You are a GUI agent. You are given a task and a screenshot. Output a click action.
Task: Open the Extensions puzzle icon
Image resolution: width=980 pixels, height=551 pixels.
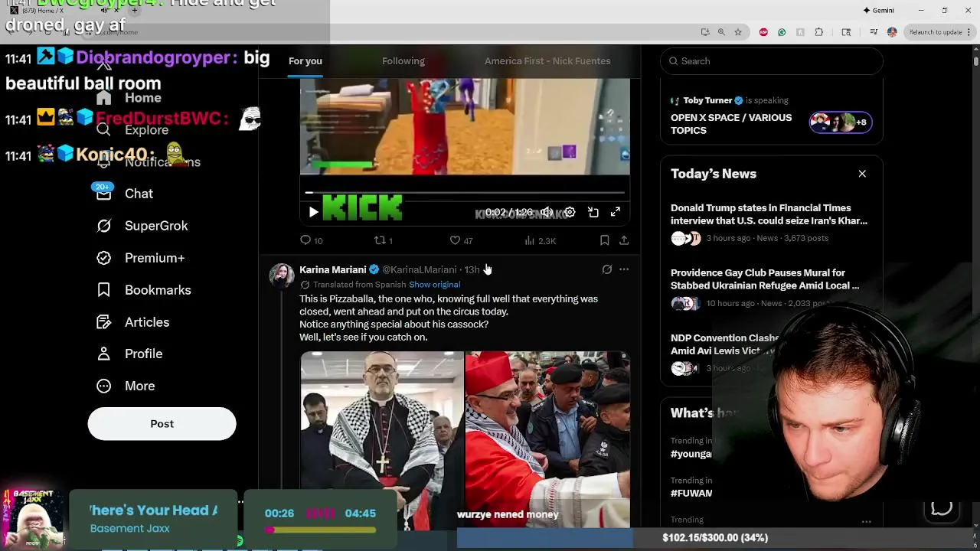pyautogui.click(x=819, y=32)
